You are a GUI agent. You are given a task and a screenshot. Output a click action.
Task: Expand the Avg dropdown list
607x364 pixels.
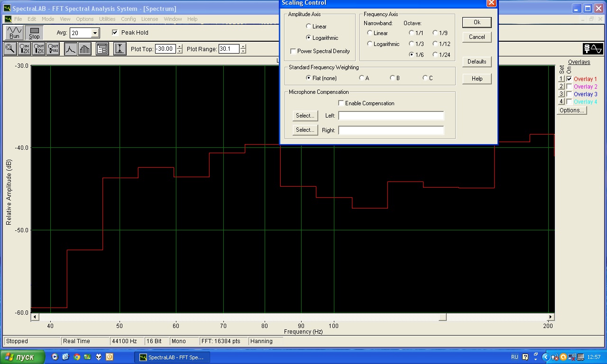[x=95, y=33]
